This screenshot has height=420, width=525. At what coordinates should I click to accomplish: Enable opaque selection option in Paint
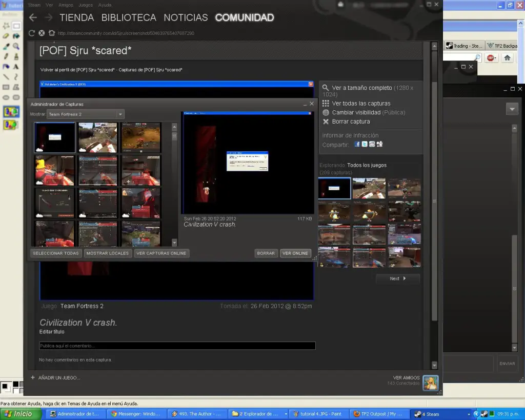tap(11, 111)
